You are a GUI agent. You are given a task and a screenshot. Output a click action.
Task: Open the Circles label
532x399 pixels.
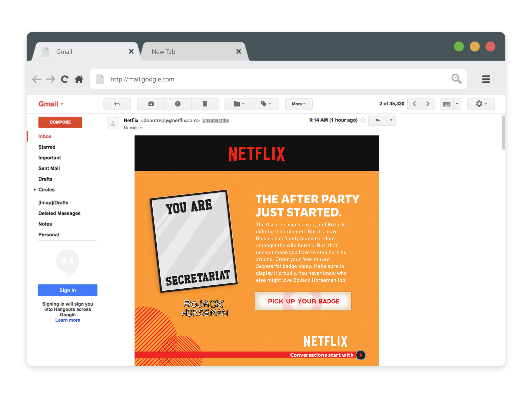click(x=46, y=190)
